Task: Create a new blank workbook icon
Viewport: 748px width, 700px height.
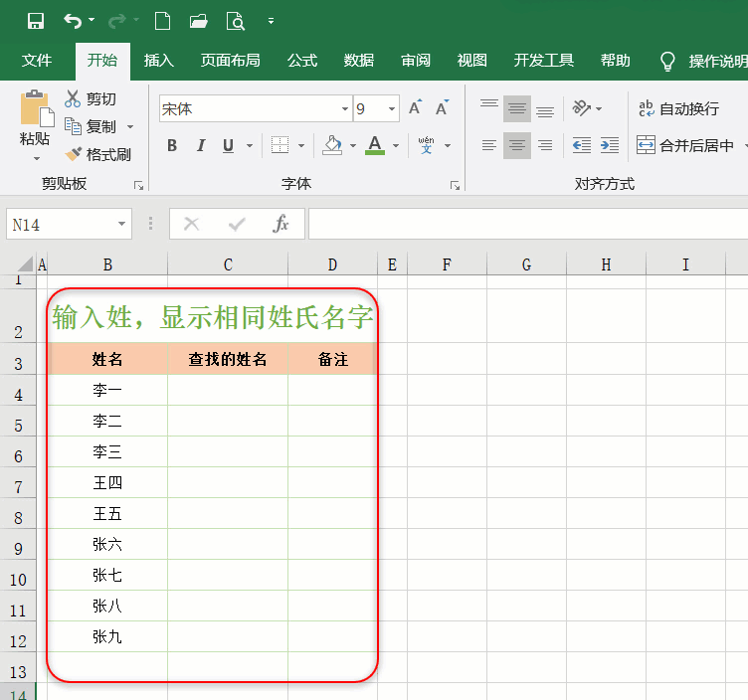Action: (x=163, y=21)
